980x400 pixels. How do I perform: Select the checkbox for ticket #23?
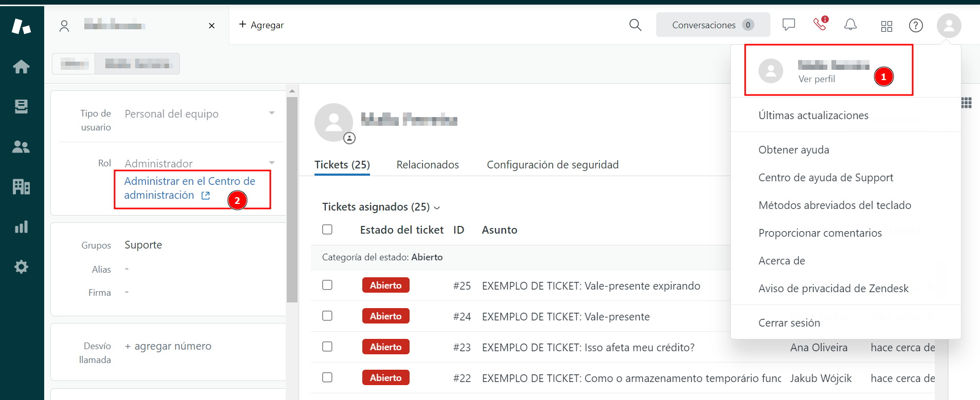click(327, 347)
